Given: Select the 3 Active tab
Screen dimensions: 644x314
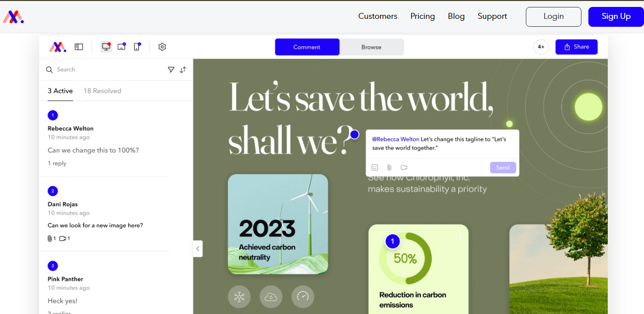Looking at the screenshot, I should coord(60,91).
